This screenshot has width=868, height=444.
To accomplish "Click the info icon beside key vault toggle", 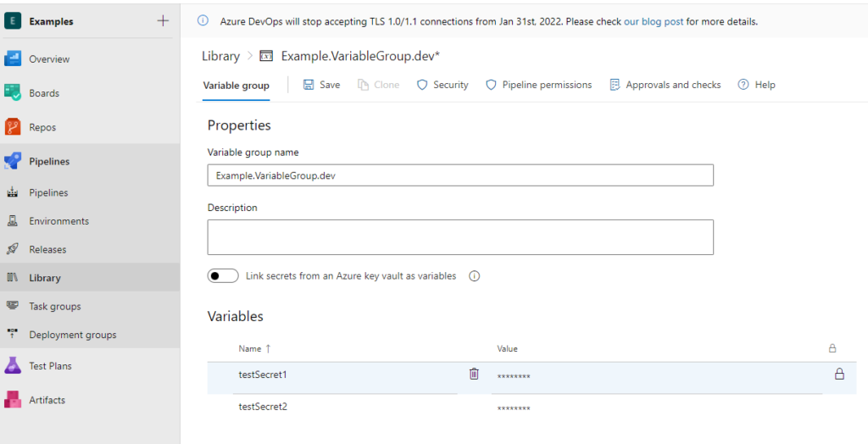I will 475,275.
